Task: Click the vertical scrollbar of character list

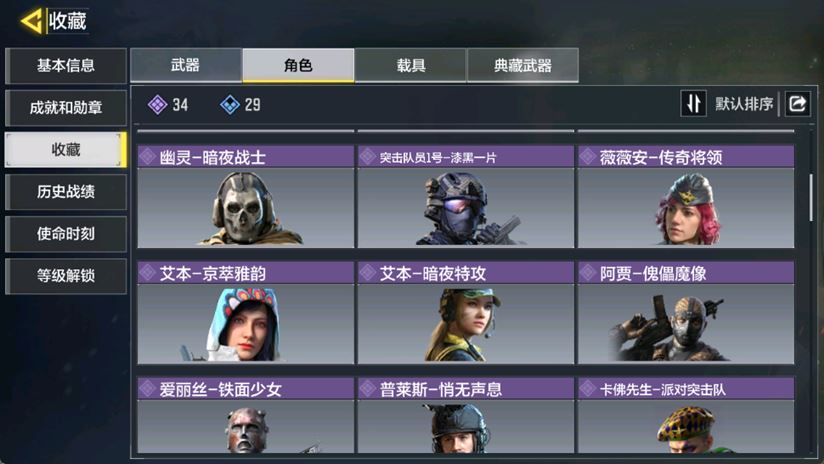Action: (x=811, y=197)
